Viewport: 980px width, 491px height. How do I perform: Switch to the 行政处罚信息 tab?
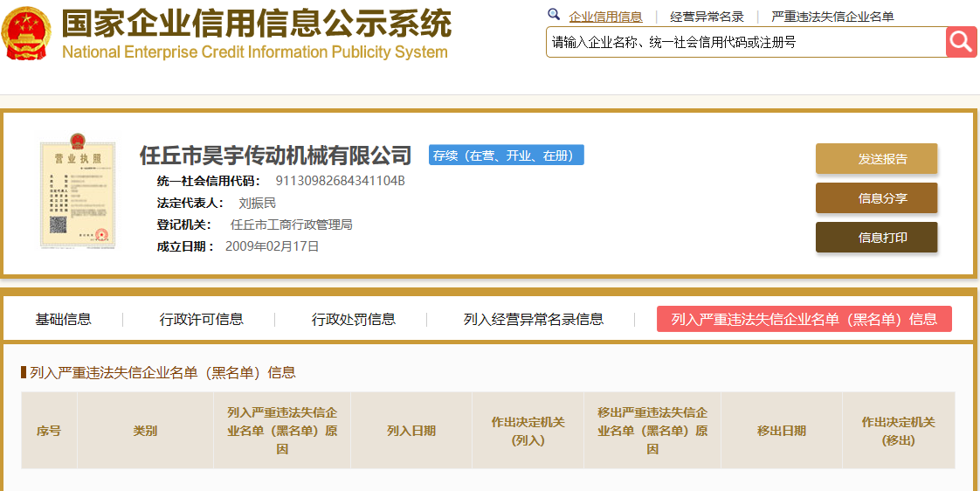[x=353, y=319]
